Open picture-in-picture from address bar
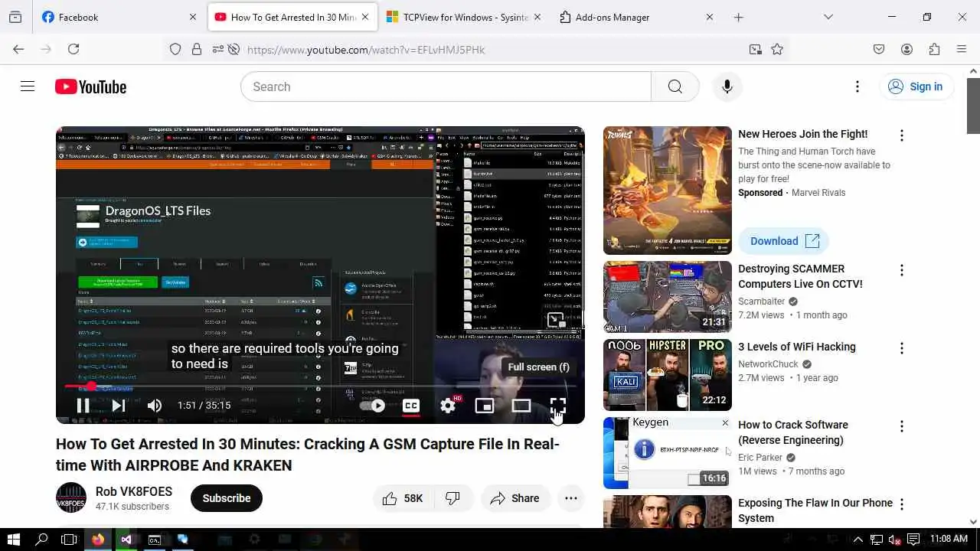Screen dimensions: 980x551 [x=756, y=49]
